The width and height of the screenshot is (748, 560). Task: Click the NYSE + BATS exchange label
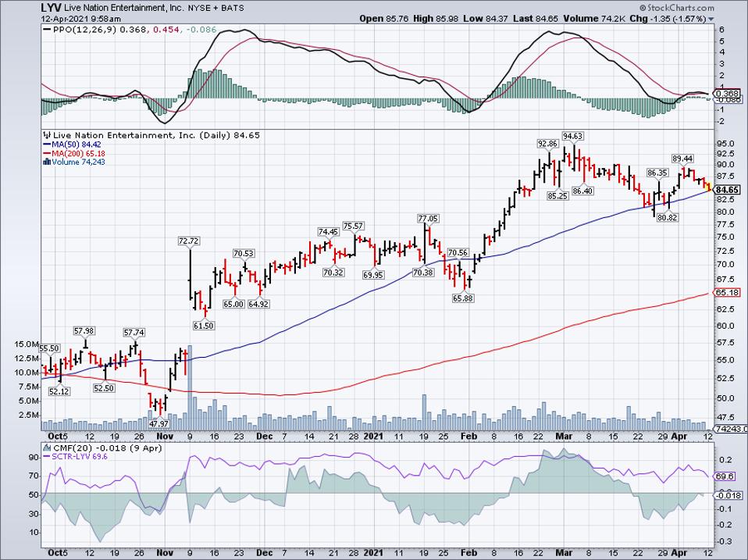tap(215, 8)
